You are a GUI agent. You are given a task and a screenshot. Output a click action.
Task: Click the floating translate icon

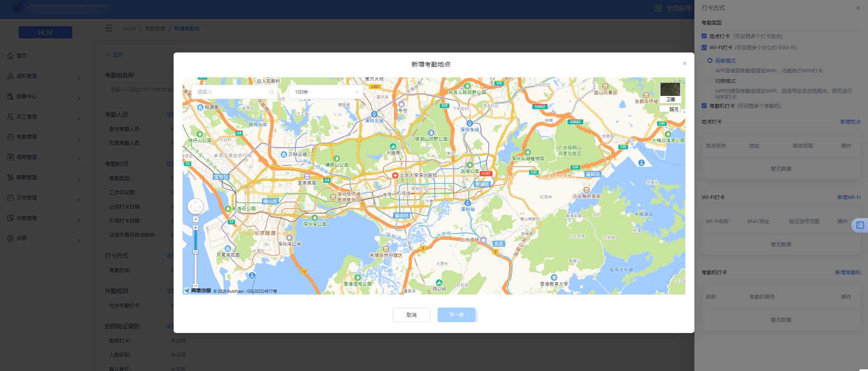[x=859, y=225]
